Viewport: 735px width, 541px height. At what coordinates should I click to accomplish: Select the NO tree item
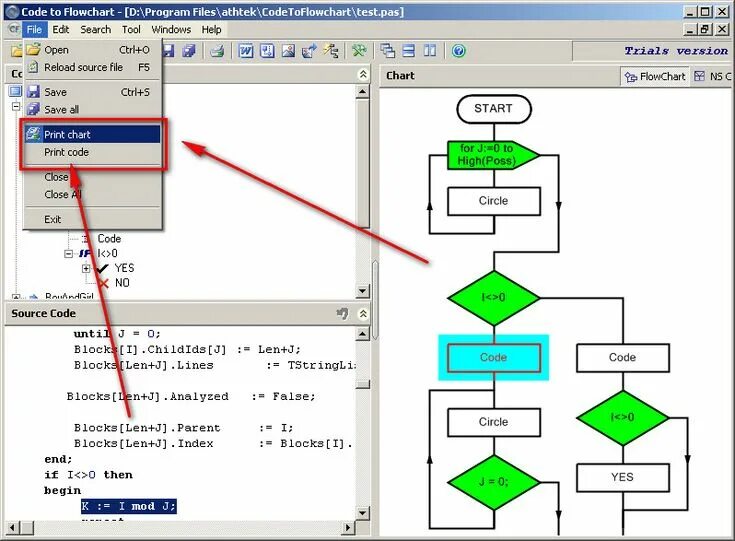[122, 283]
